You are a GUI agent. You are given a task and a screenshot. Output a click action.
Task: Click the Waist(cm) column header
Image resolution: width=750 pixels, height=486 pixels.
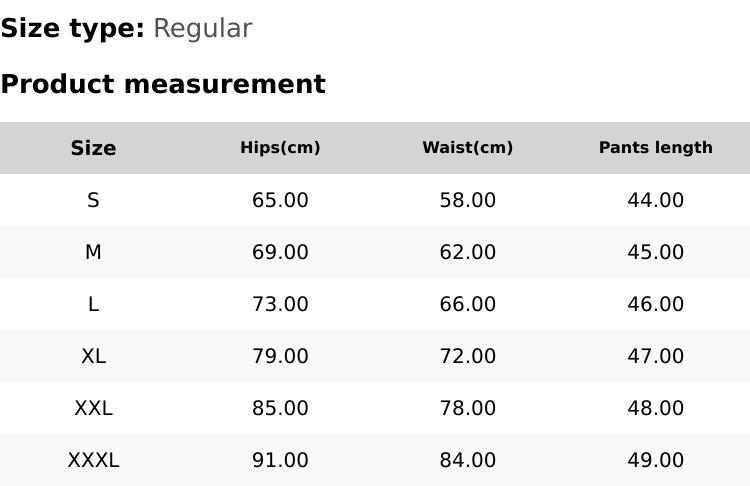point(467,148)
